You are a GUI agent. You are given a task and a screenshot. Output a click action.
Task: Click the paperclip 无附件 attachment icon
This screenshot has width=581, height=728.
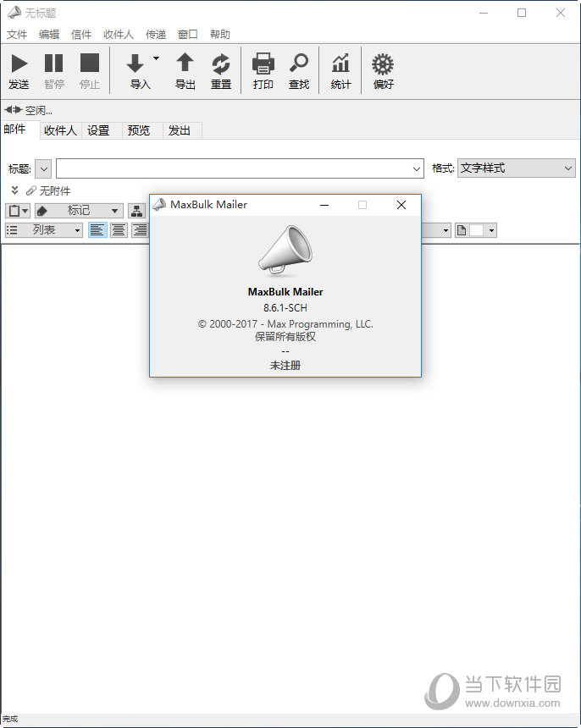[31, 190]
